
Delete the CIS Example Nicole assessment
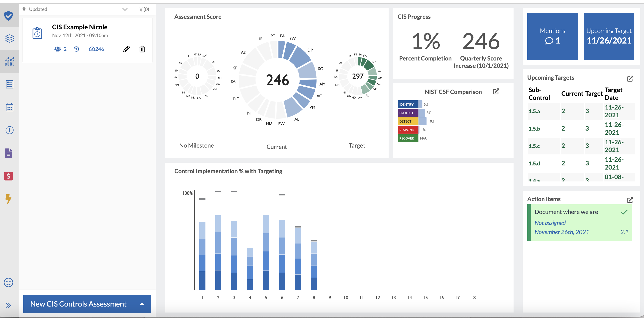pyautogui.click(x=142, y=49)
